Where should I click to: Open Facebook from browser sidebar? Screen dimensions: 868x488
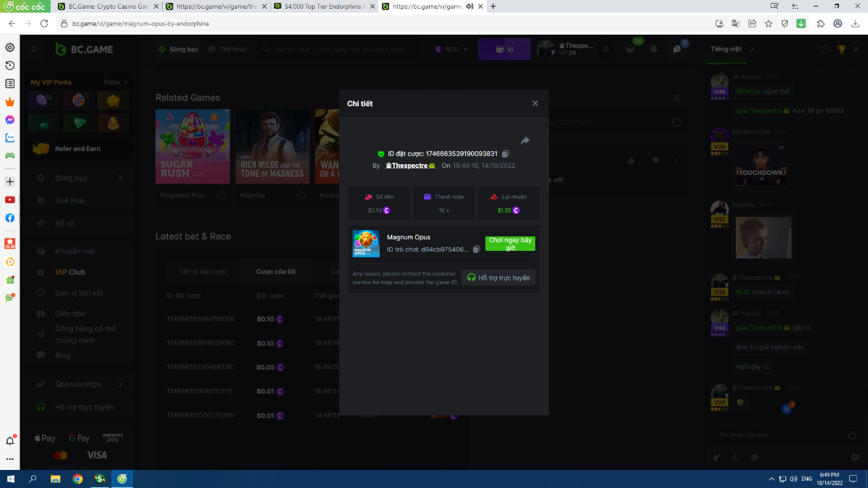click(x=10, y=218)
